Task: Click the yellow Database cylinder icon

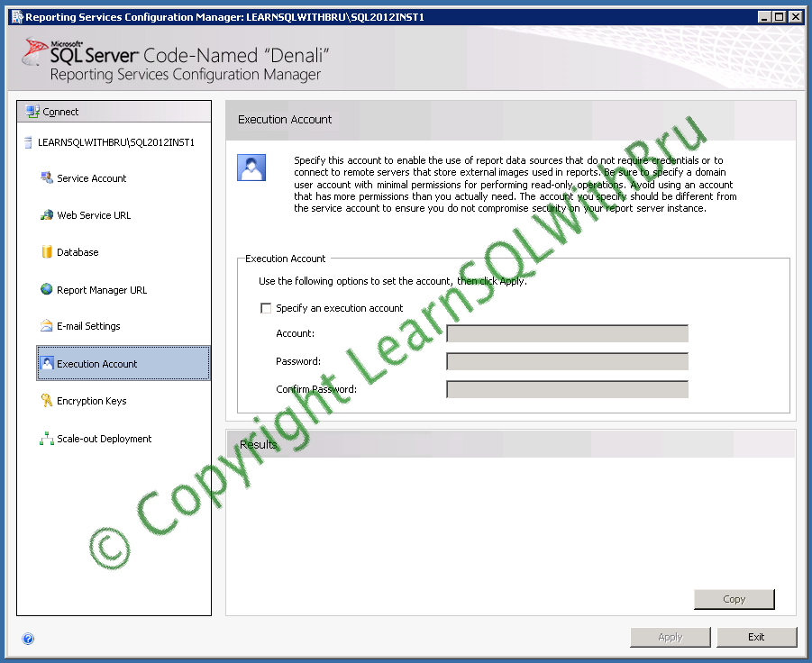Action: click(x=47, y=251)
